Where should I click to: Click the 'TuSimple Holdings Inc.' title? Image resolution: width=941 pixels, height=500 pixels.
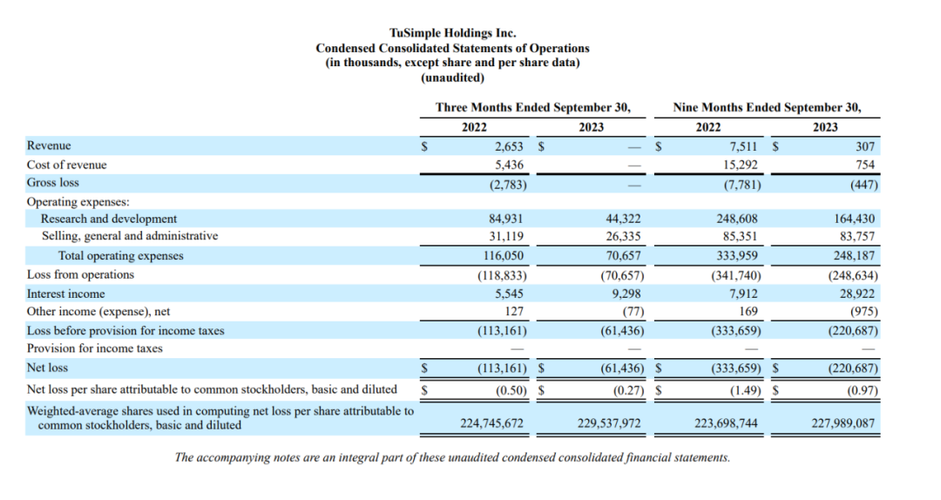(x=452, y=33)
